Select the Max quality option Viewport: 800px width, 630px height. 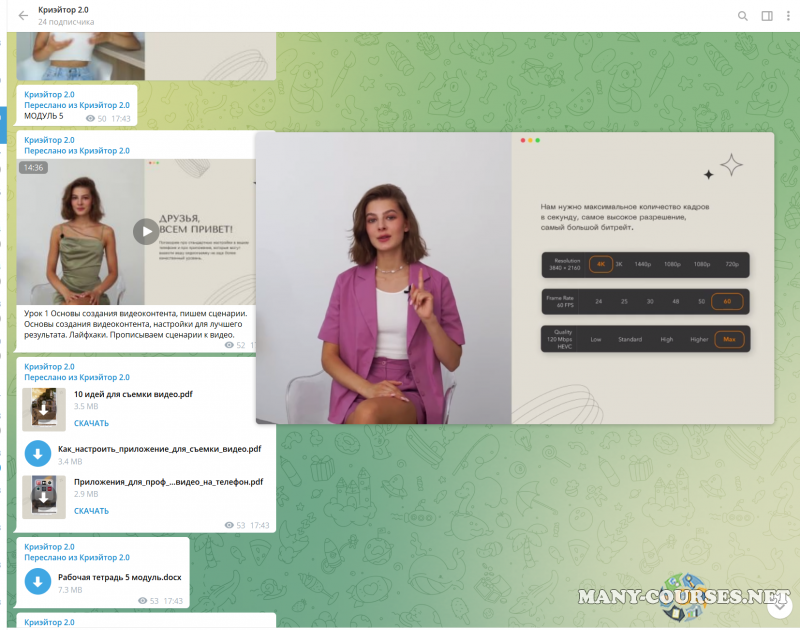click(x=729, y=339)
